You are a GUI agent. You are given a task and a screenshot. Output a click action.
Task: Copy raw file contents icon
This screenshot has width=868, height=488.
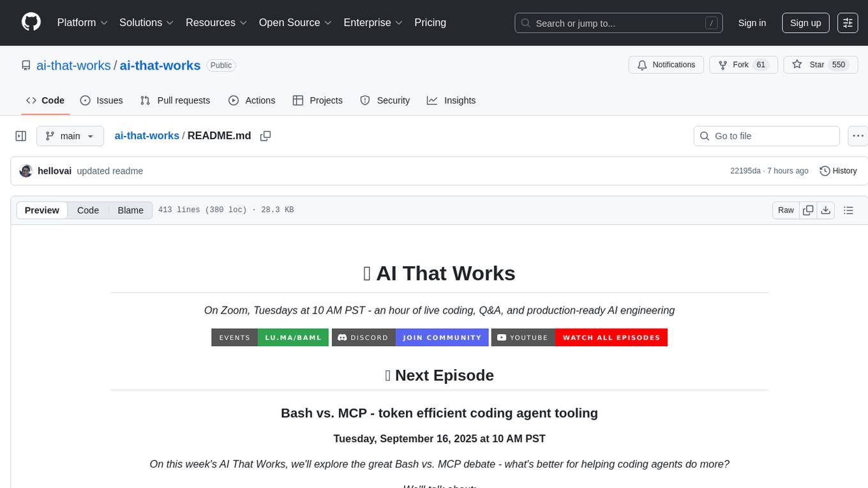809,210
